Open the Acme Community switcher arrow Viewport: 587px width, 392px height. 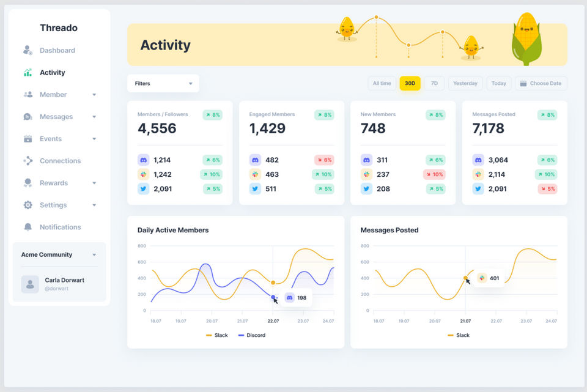94,255
